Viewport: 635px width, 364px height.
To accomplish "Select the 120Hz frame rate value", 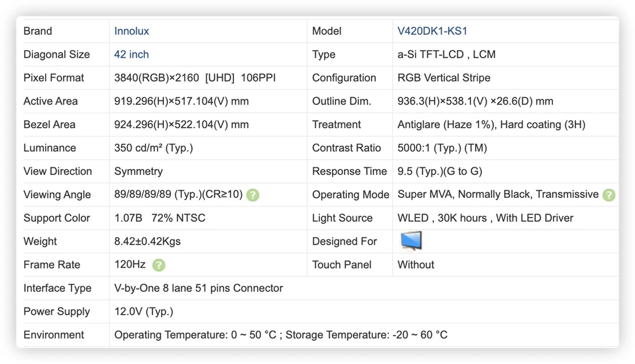I will coord(129,264).
